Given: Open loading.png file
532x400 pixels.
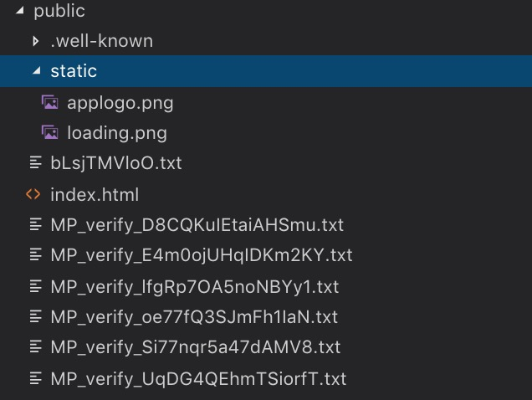Looking at the screenshot, I should tap(117, 133).
